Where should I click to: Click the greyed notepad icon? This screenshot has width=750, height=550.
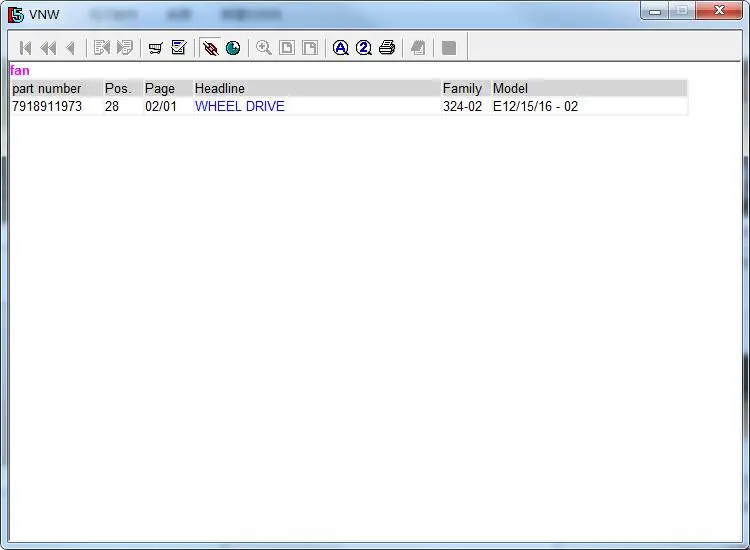(x=418, y=48)
